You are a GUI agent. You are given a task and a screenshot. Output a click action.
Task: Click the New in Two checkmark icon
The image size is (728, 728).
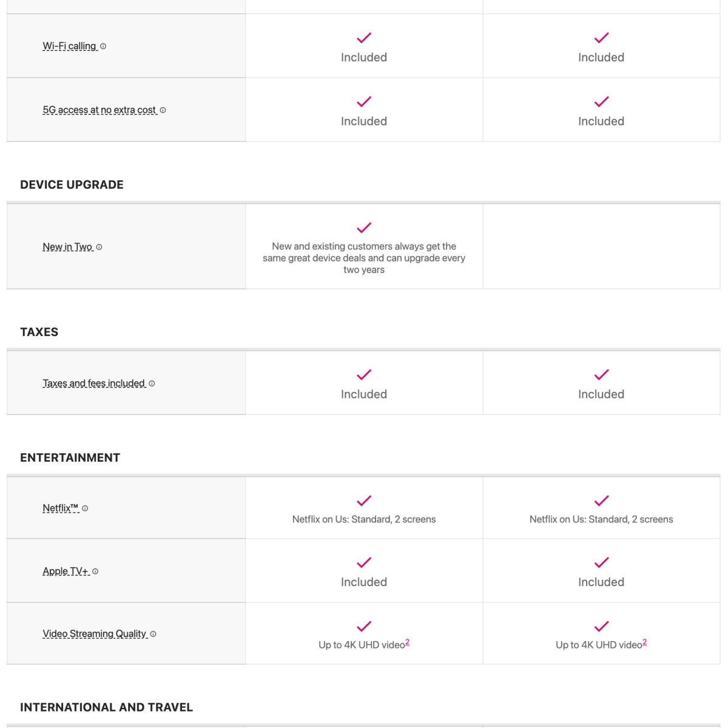coord(364,227)
